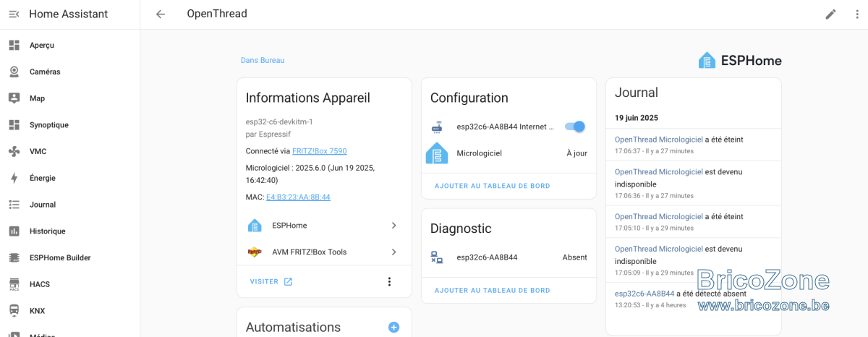Open OpenThread Micrologiciel link at 17:05:09
The width and height of the screenshot is (868, 337).
(x=658, y=249)
